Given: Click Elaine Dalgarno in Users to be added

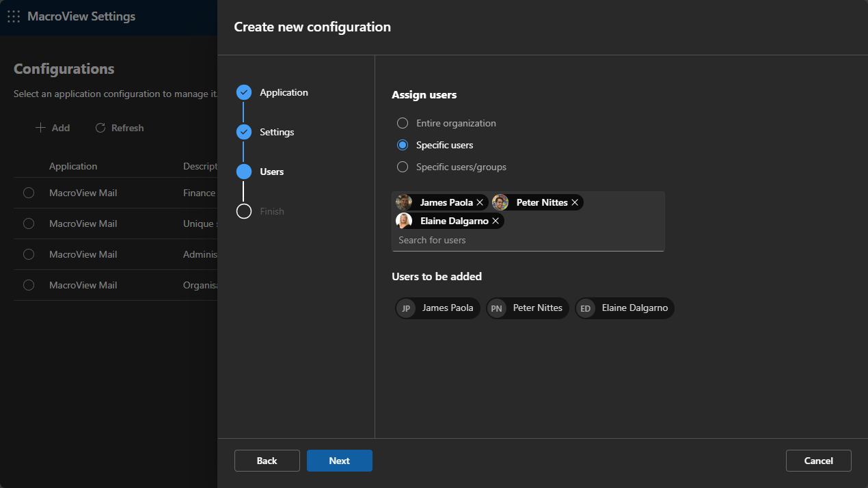Looking at the screenshot, I should (635, 308).
